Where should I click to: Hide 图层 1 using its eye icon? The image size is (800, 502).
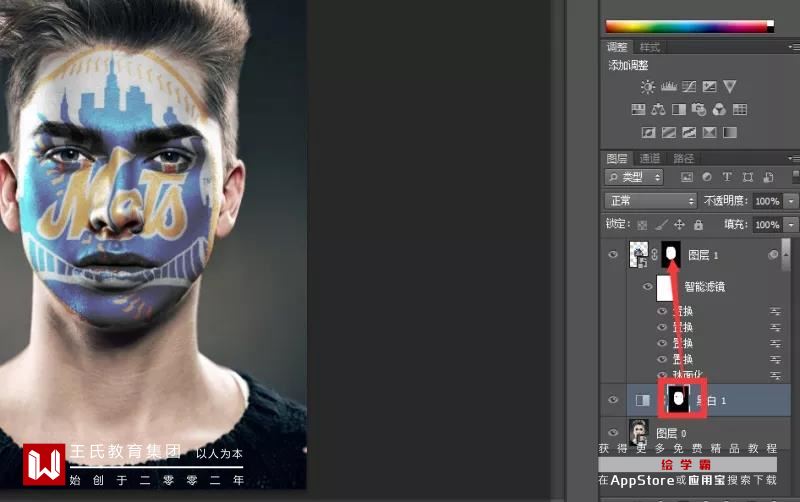[x=613, y=254]
